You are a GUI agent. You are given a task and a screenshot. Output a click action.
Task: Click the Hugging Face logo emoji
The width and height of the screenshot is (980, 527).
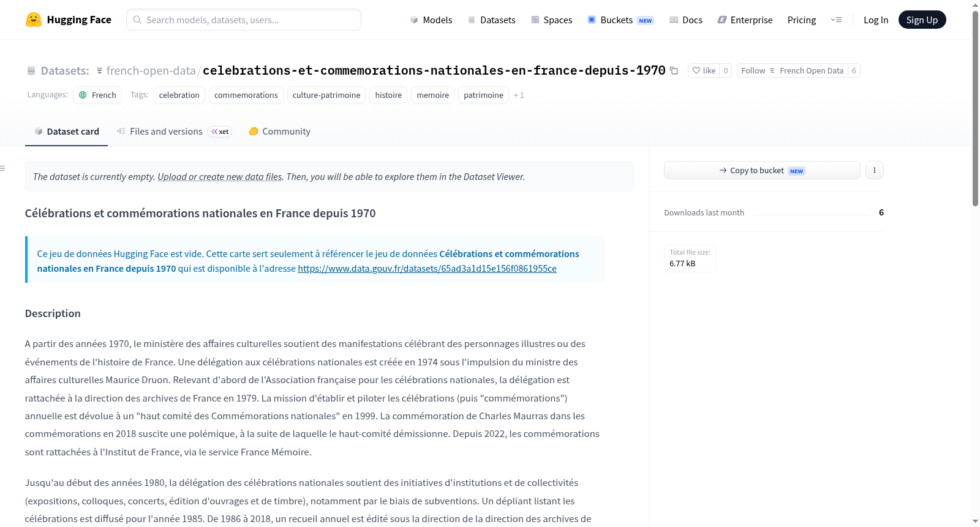coord(34,20)
